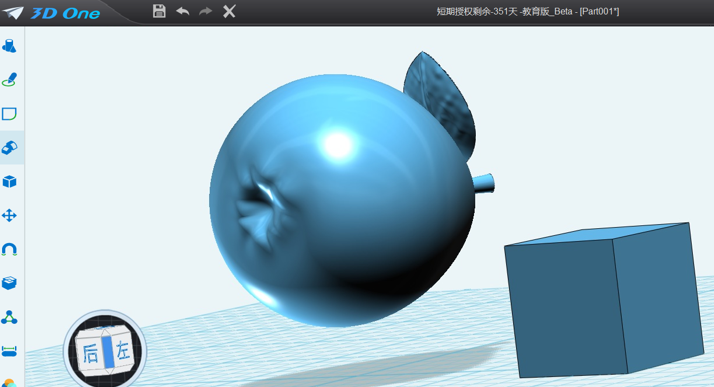This screenshot has width=714, height=387.
Task: Save the model with floppy disk icon
Action: tap(159, 11)
